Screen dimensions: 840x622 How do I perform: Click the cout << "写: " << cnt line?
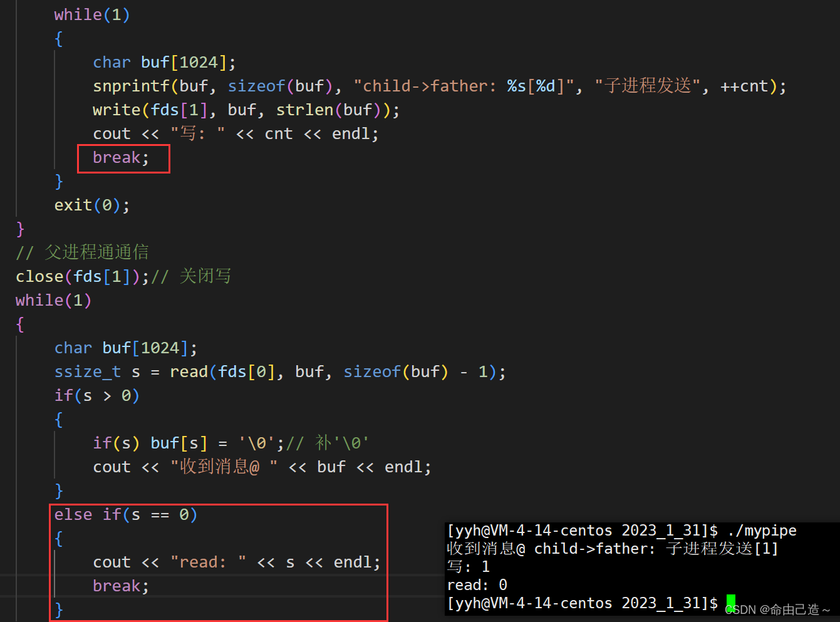pyautogui.click(x=236, y=133)
